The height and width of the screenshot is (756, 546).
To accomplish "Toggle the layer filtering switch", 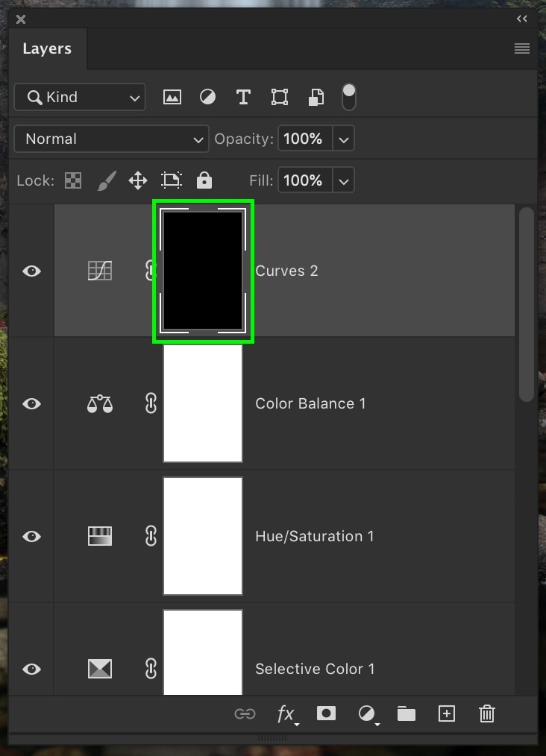I will coord(349,98).
